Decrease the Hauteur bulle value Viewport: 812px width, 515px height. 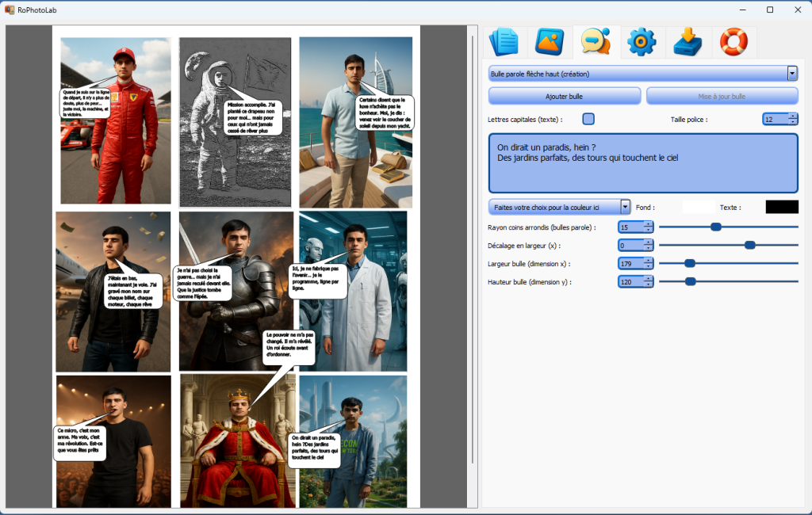tap(649, 285)
